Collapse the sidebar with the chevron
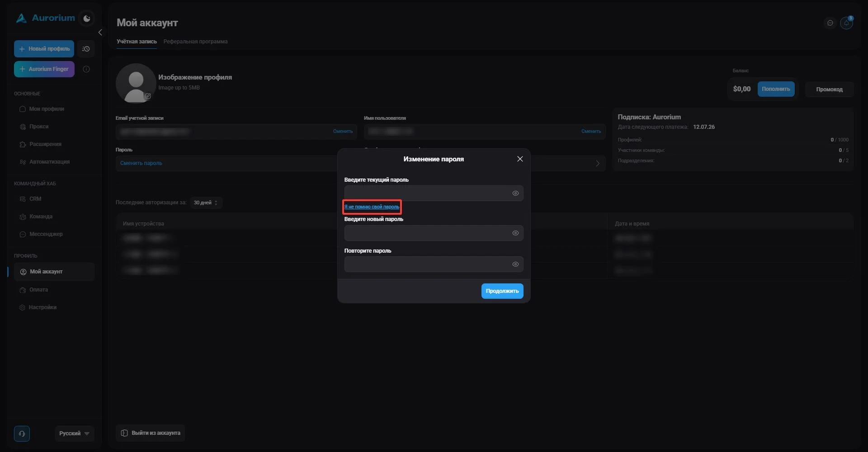The height and width of the screenshot is (452, 868). point(100,33)
